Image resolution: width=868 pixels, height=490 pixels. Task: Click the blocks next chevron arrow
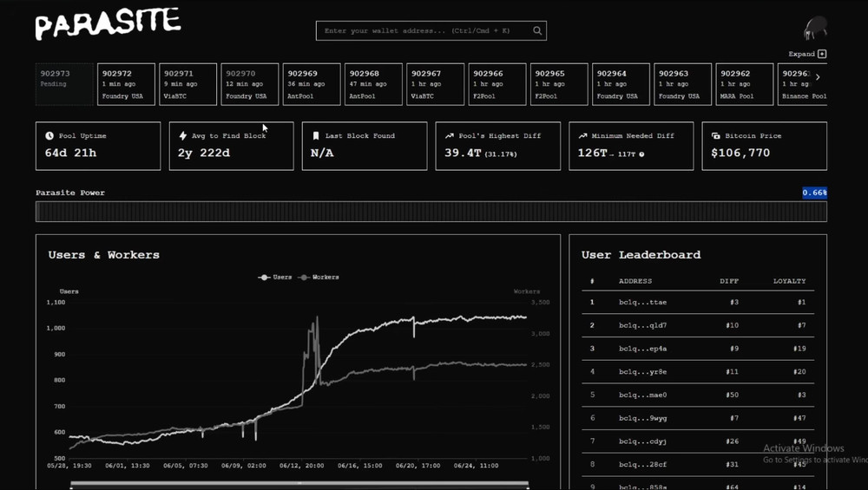(818, 77)
